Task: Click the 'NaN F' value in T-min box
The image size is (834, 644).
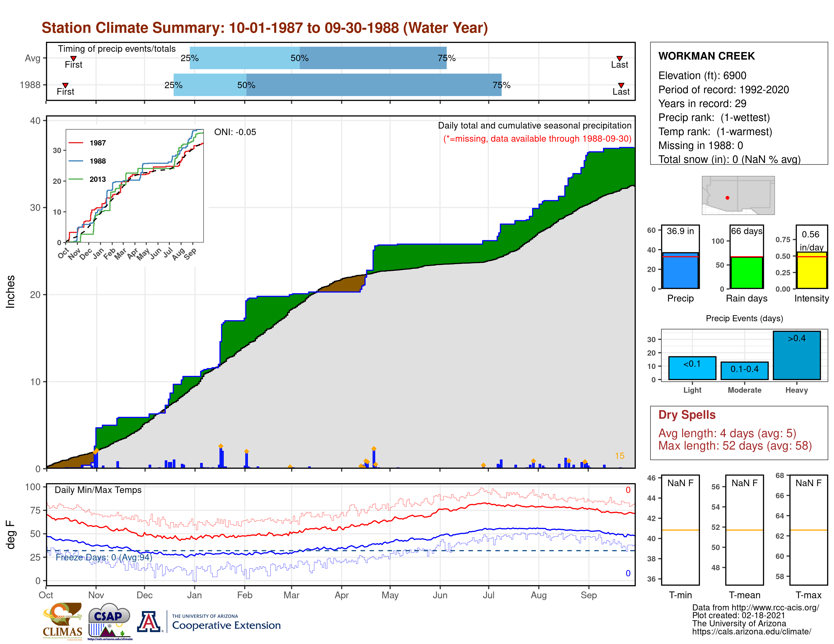Action: [681, 483]
